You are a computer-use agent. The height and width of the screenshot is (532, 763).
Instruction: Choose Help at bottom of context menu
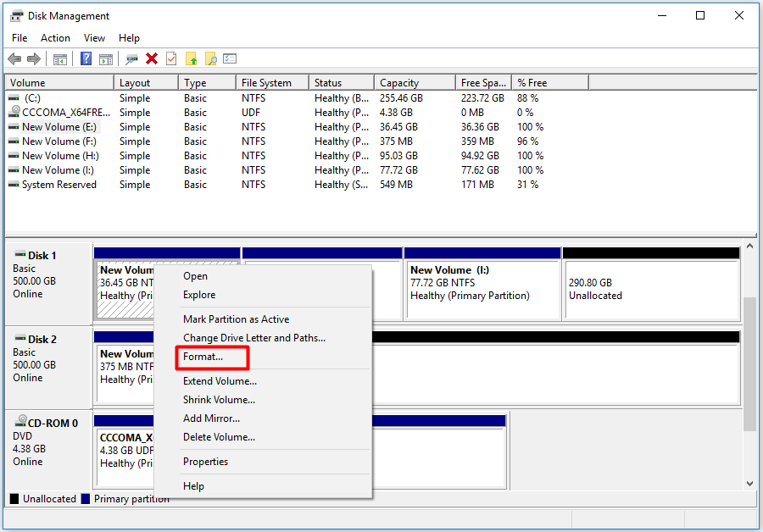[264, 485]
